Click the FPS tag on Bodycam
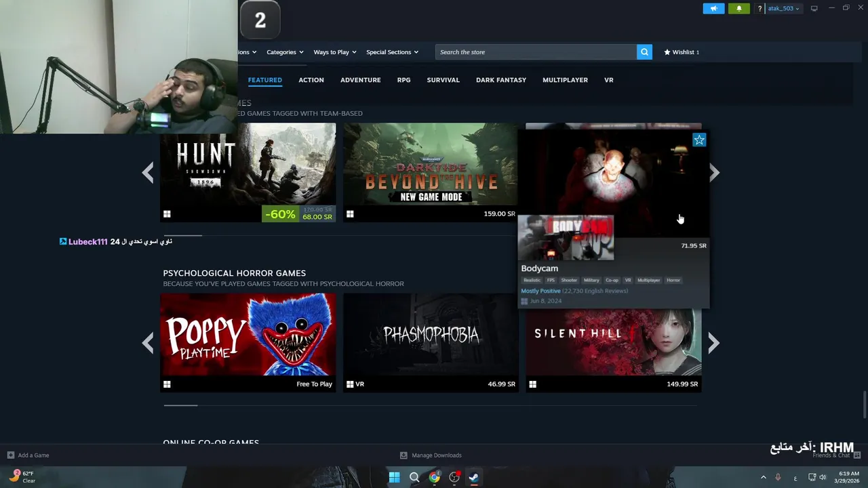The width and height of the screenshot is (868, 488). pos(551,280)
